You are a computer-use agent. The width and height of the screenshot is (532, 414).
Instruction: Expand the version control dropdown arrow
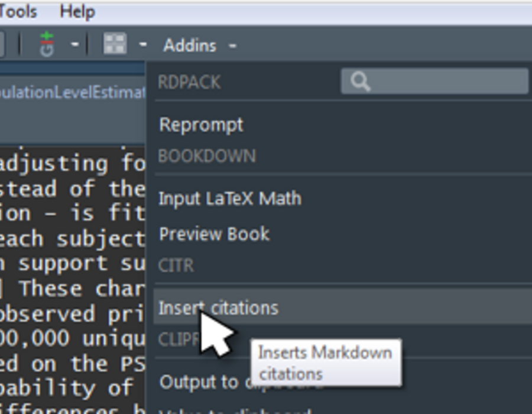point(74,44)
